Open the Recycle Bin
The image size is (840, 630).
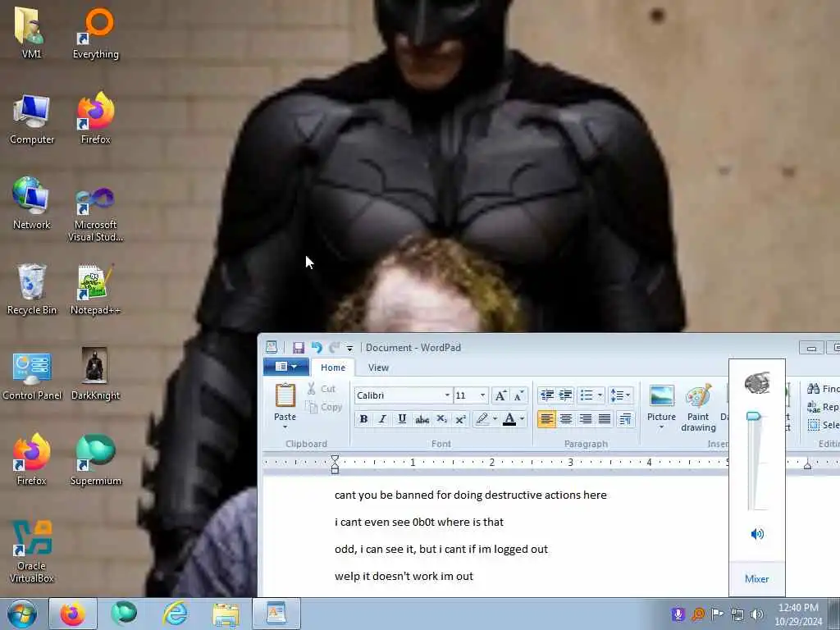point(32,290)
